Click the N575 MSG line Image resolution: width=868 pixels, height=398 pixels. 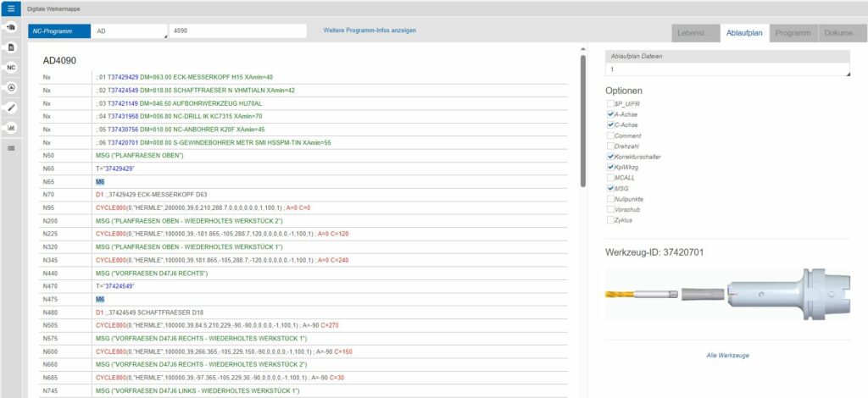[x=202, y=339]
